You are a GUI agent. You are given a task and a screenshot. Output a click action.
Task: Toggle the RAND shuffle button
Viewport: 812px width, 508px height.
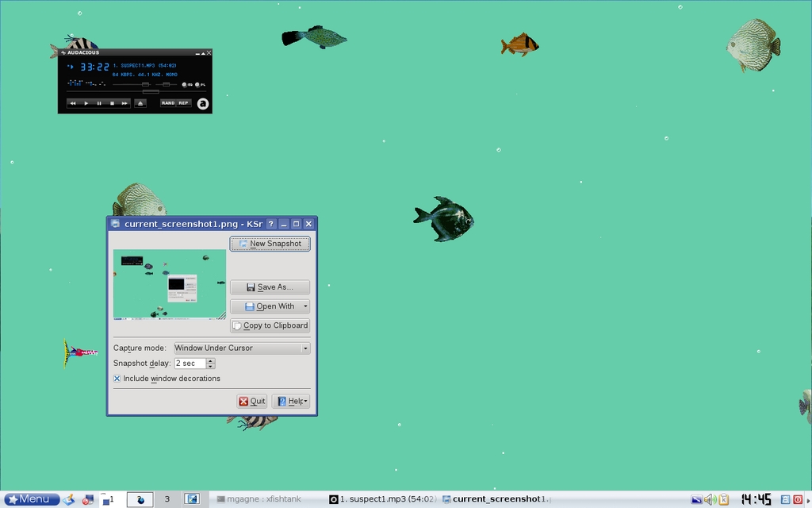[168, 103]
